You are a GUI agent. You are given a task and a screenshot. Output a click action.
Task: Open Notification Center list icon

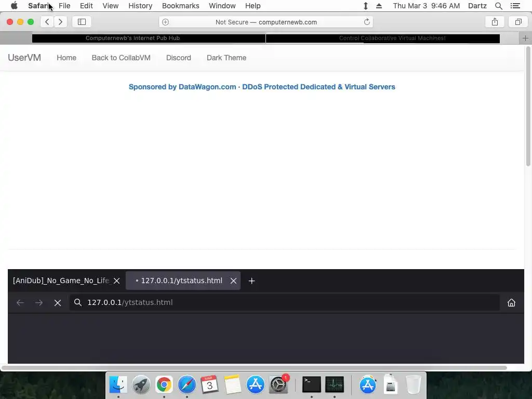[x=515, y=6]
